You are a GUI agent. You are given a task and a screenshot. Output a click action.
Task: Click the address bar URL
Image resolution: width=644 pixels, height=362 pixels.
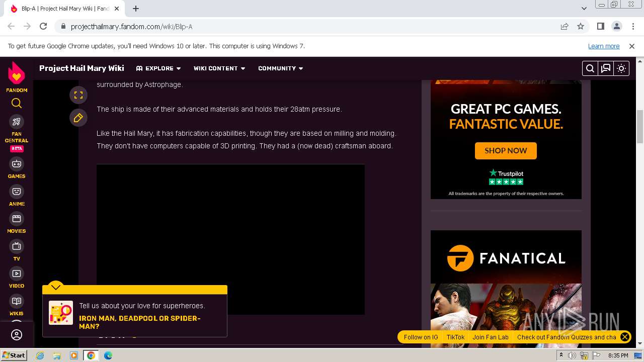pyautogui.click(x=131, y=27)
